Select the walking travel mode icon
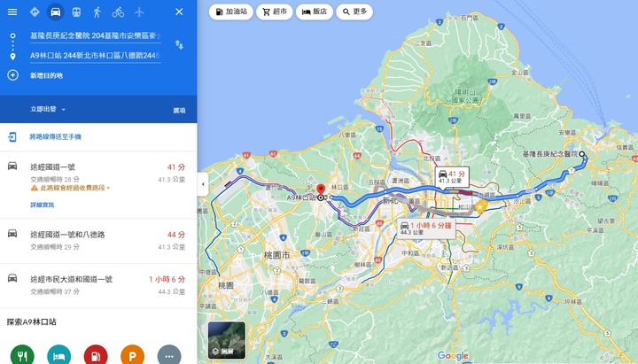Image resolution: width=638 pixels, height=364 pixels. [97, 12]
